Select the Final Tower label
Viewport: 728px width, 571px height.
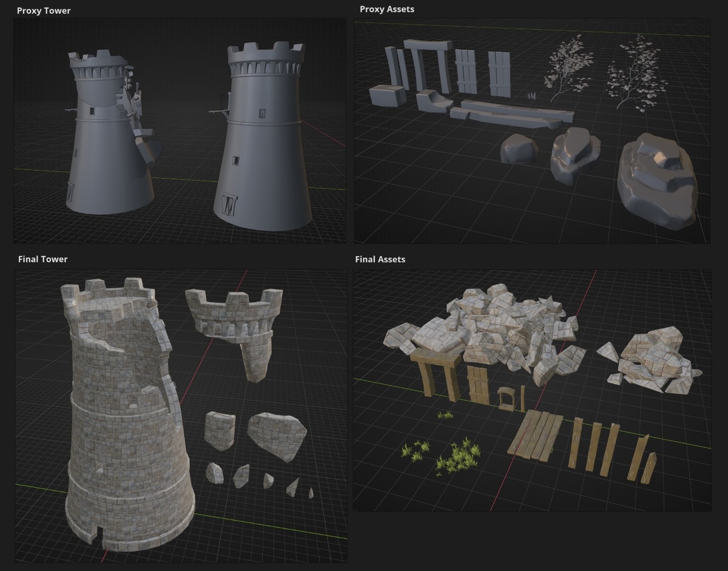(43, 259)
